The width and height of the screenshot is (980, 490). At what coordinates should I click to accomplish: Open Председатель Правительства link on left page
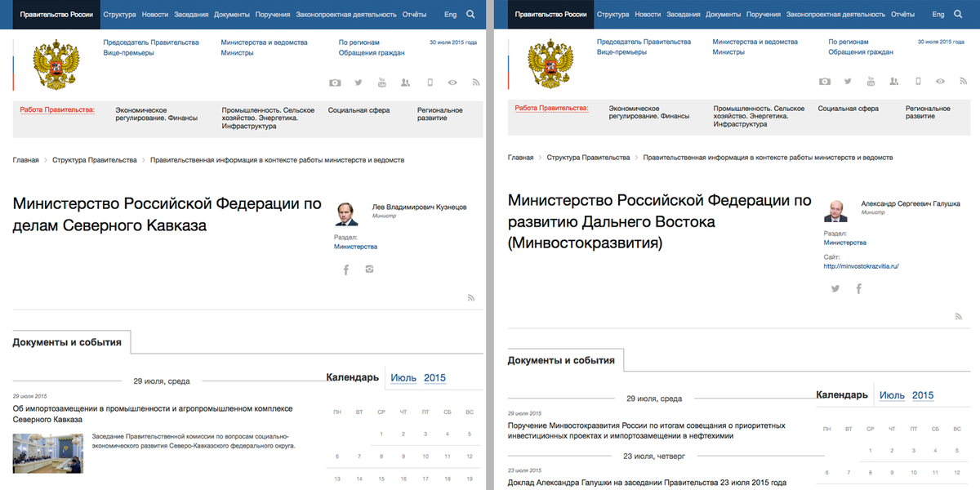[x=151, y=42]
